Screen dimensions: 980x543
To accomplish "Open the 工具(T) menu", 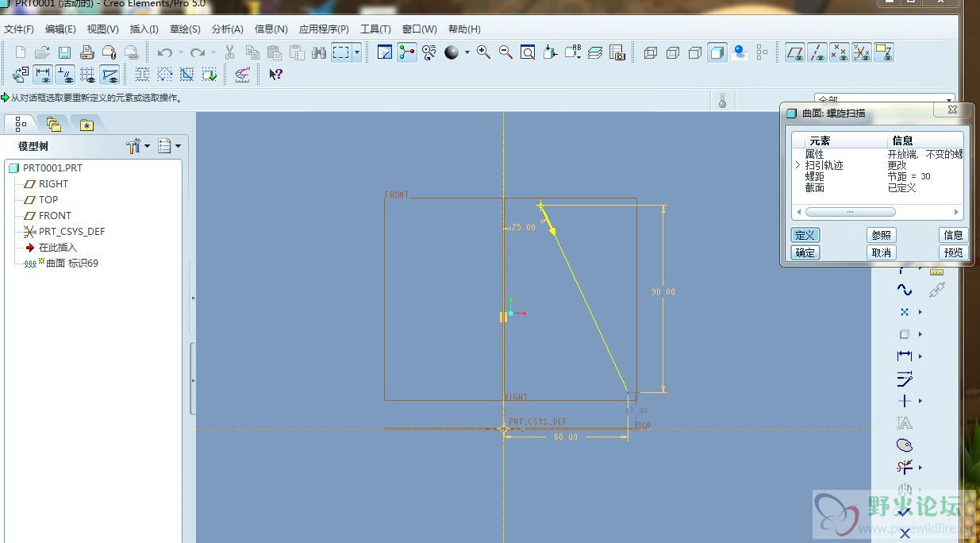I will pyautogui.click(x=375, y=29).
